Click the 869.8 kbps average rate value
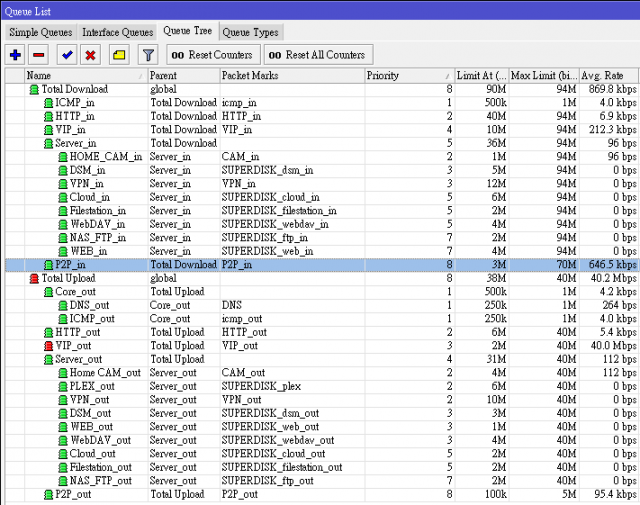640x505 pixels. coord(612,89)
